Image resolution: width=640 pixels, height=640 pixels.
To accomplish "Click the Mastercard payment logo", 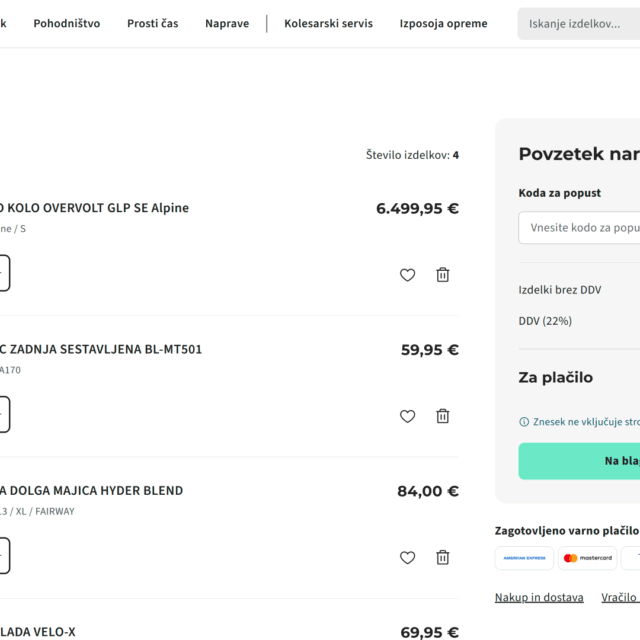I will tap(589, 558).
